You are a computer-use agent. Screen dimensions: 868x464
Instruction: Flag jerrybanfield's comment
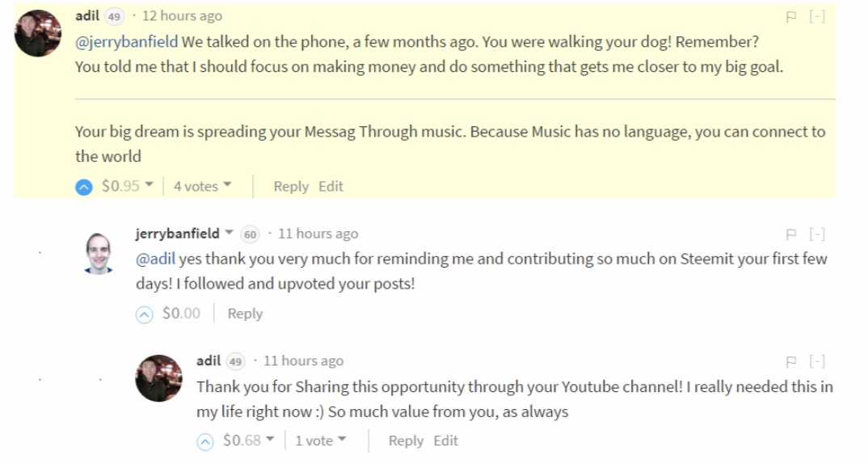[x=791, y=234]
